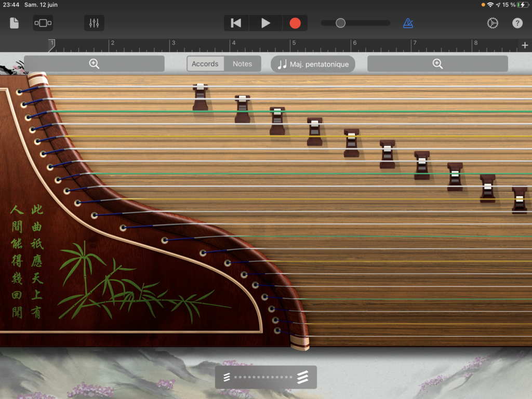Tap the topmost string bridge
The width and height of the screenshot is (532, 399).
pos(200,97)
